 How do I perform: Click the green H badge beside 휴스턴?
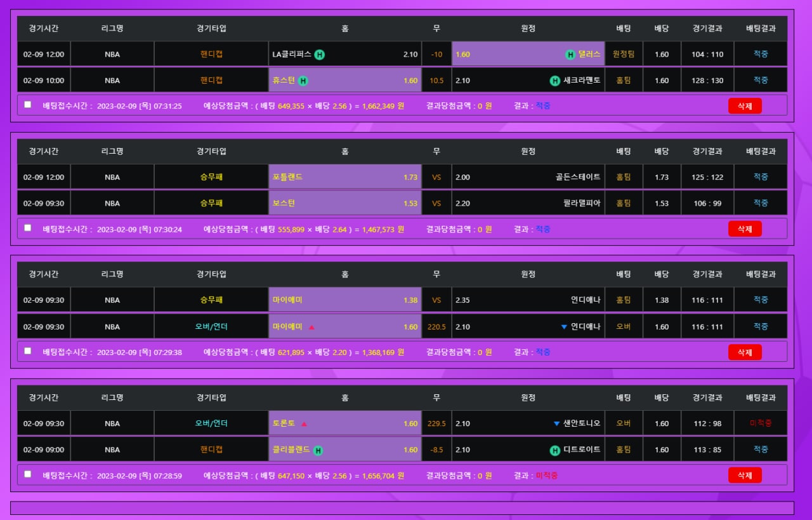pos(303,81)
